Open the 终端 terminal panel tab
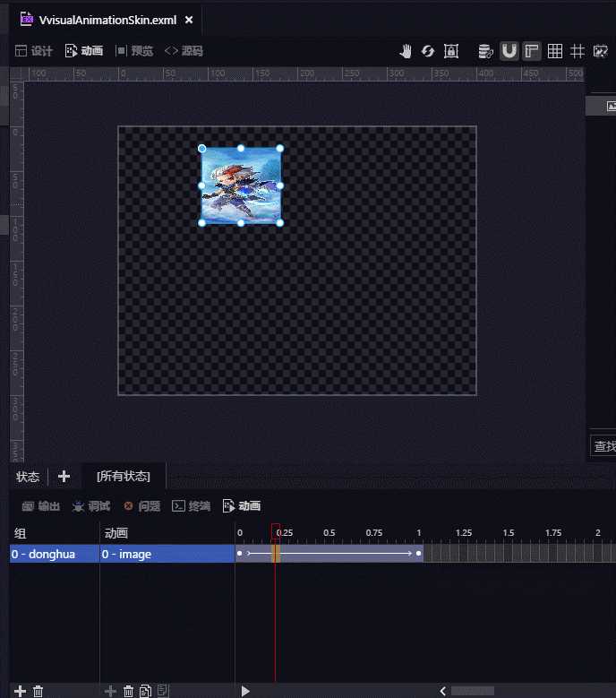 192,505
